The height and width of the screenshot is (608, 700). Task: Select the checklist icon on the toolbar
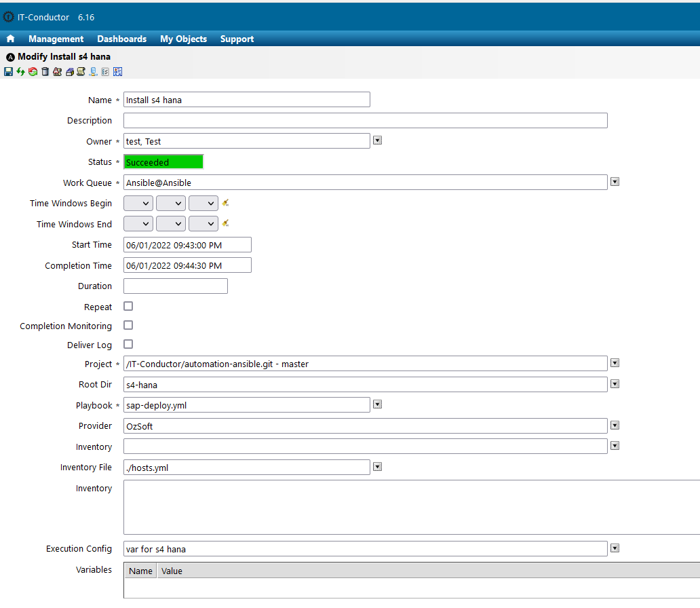tap(104, 71)
